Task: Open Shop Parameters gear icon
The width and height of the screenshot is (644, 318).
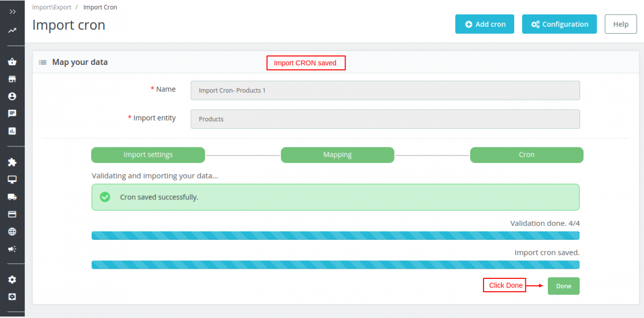Action: [x=12, y=279]
